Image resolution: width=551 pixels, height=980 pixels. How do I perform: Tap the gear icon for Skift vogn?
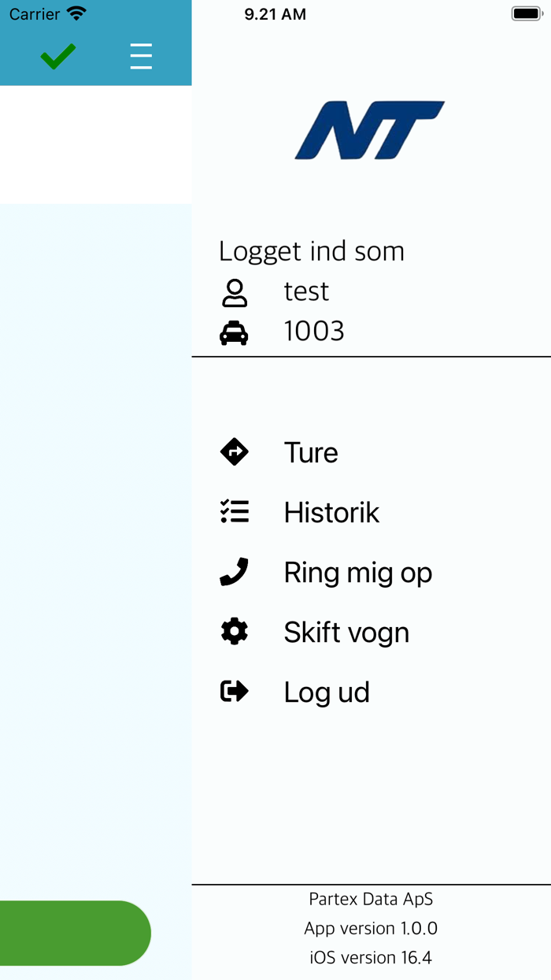click(235, 632)
